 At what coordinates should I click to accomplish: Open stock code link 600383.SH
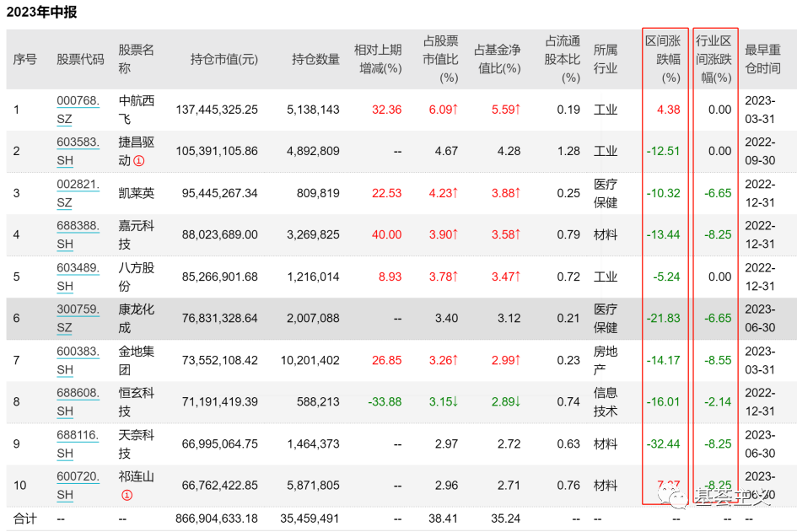78,361
